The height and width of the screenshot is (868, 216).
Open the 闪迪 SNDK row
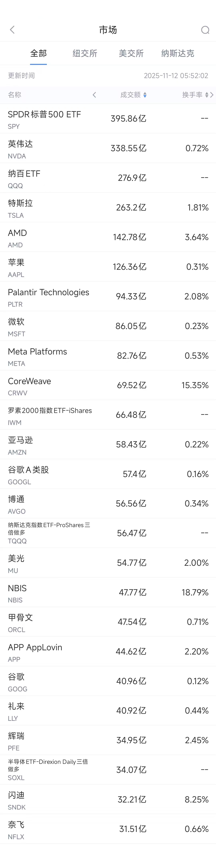[108, 799]
